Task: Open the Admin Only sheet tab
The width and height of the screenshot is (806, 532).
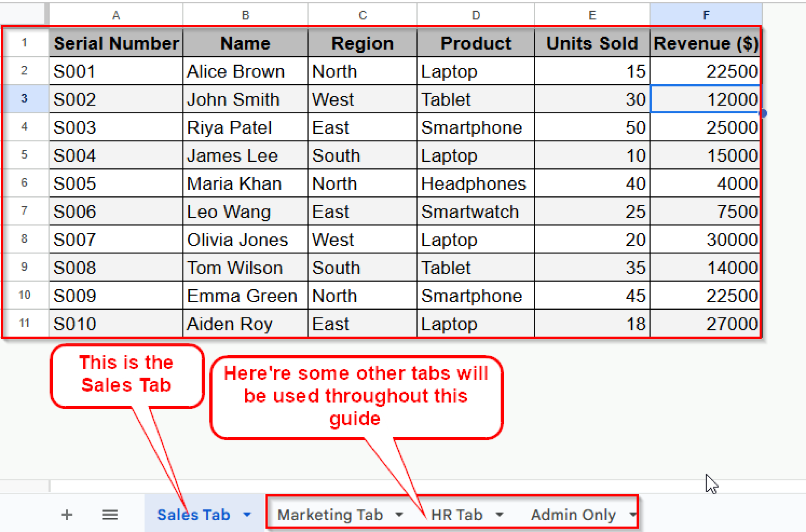Action: pos(573,515)
